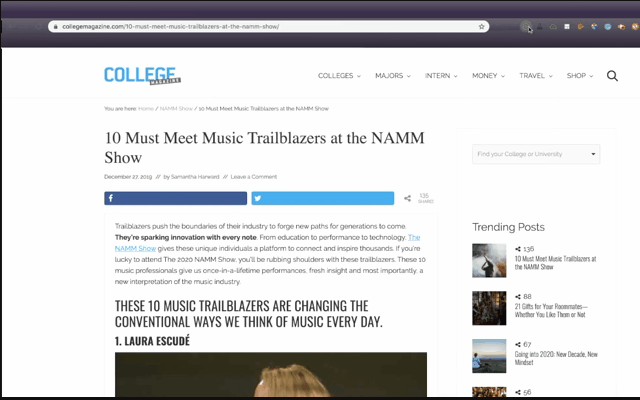This screenshot has height=400, width=640.
Task: Click the bookmark star in address bar
Action: [x=482, y=27]
